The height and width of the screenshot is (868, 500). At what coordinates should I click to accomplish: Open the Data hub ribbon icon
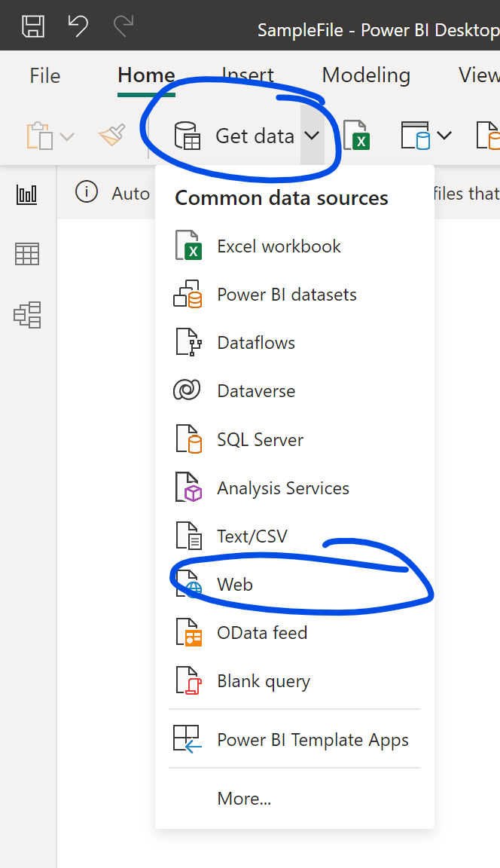point(416,136)
